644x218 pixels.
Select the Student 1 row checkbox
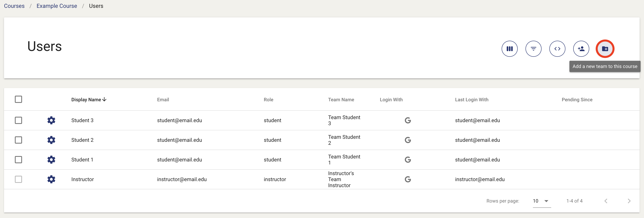pyautogui.click(x=18, y=159)
